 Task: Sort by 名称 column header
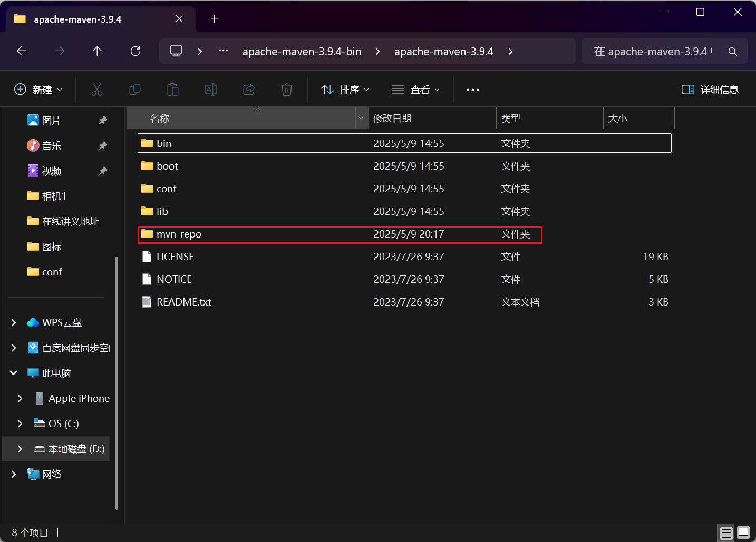click(241, 119)
